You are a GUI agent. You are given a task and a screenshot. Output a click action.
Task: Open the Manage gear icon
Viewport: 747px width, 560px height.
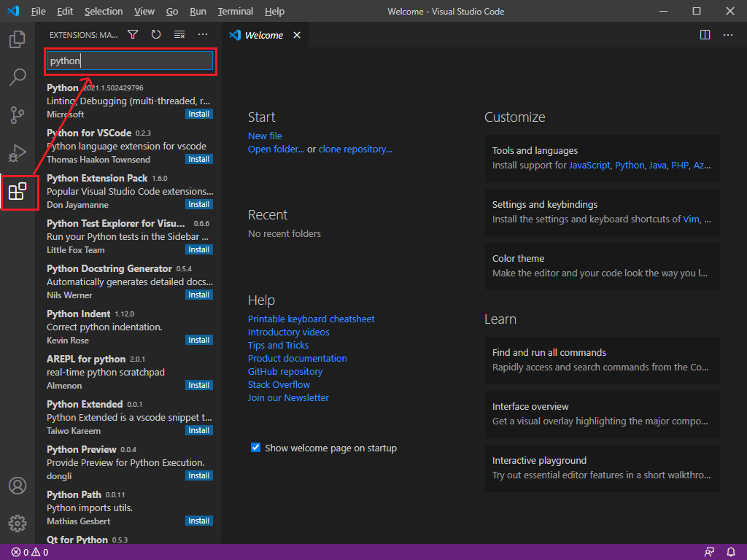tap(18, 524)
